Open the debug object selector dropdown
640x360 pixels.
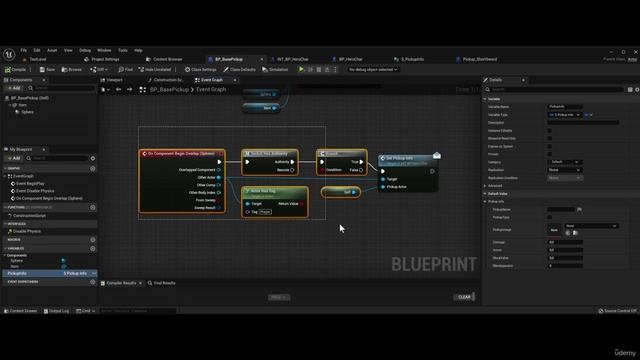pos(373,69)
